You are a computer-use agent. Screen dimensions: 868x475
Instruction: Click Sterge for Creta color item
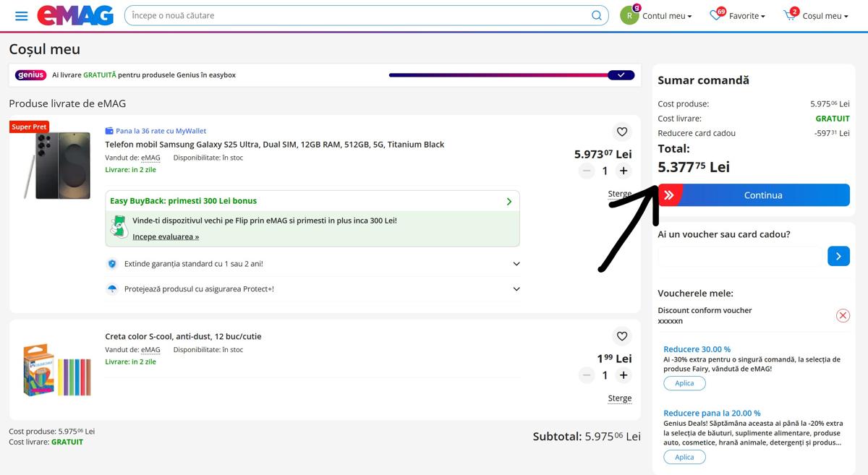coord(620,398)
